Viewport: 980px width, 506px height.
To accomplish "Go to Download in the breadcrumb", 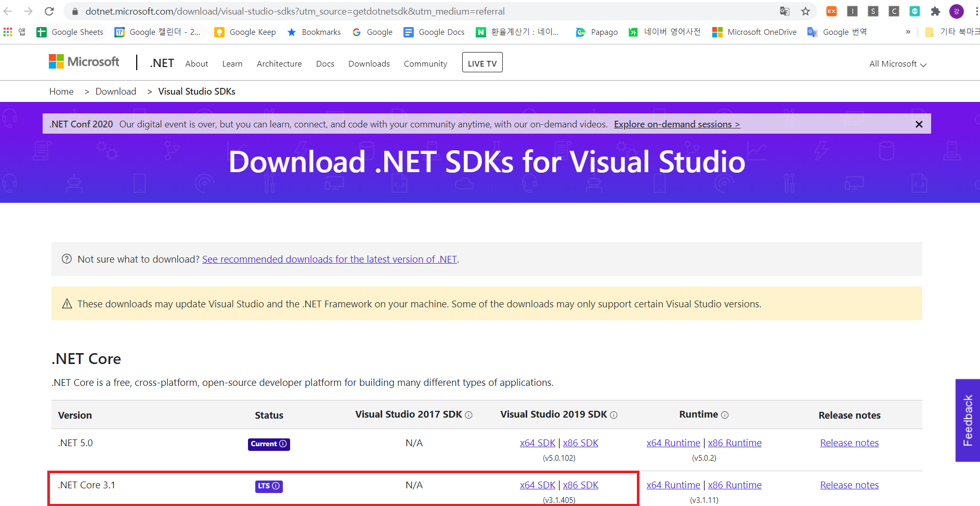I will coord(115,92).
